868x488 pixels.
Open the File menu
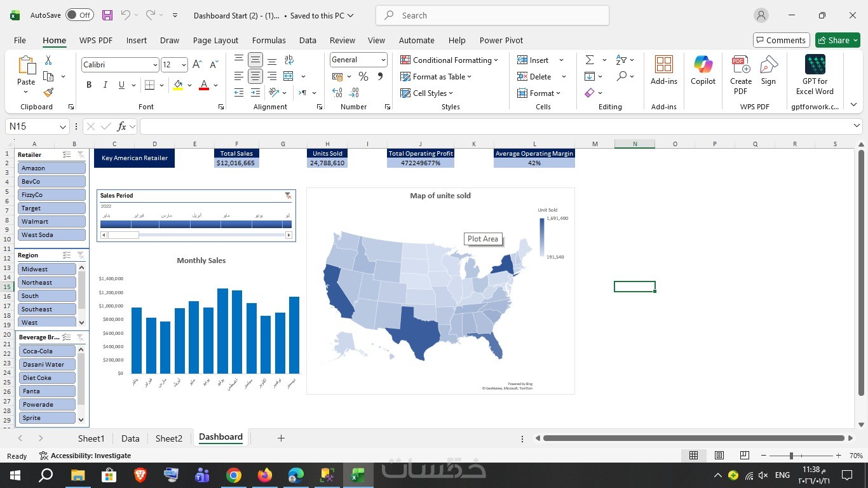(20, 40)
